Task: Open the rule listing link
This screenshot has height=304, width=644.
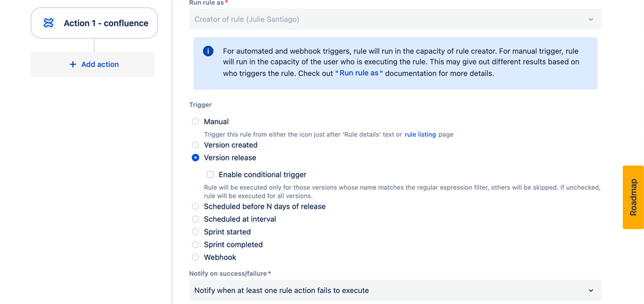Action: pyautogui.click(x=420, y=134)
